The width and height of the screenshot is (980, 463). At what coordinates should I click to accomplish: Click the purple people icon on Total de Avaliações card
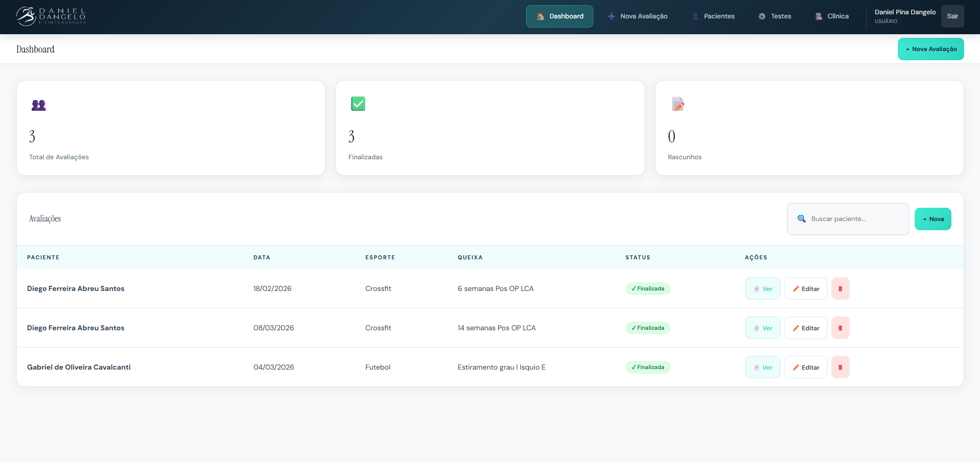pos(38,105)
